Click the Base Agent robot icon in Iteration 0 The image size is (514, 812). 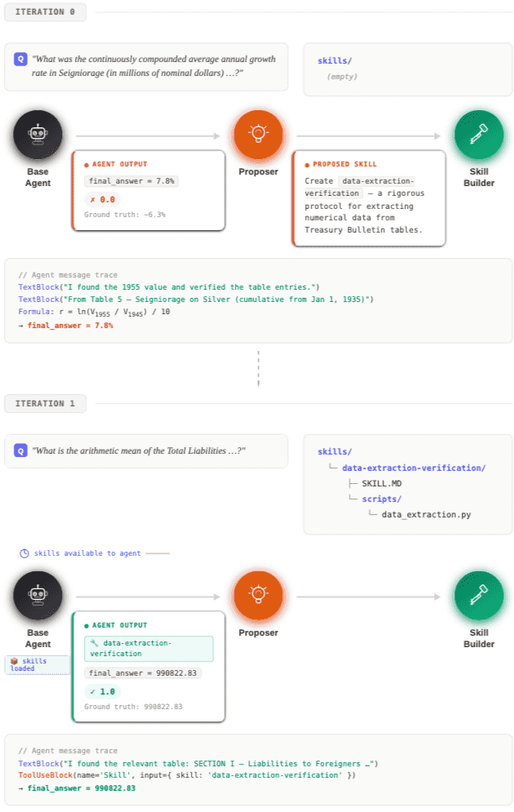(38, 135)
